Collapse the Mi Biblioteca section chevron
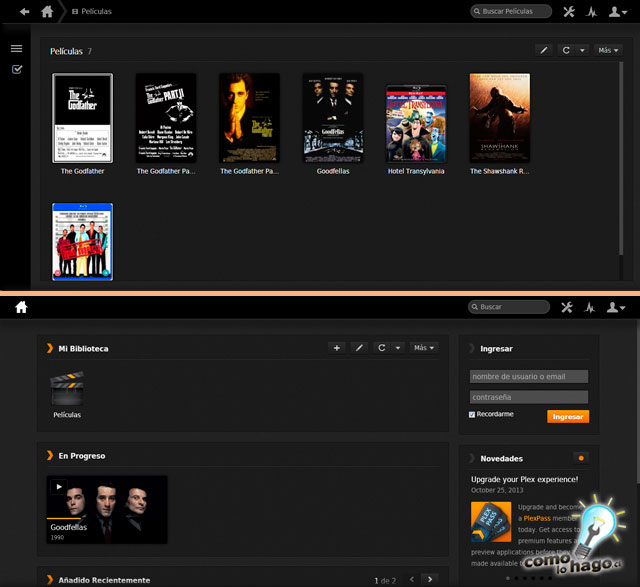Image resolution: width=640 pixels, height=587 pixels. (x=50, y=348)
